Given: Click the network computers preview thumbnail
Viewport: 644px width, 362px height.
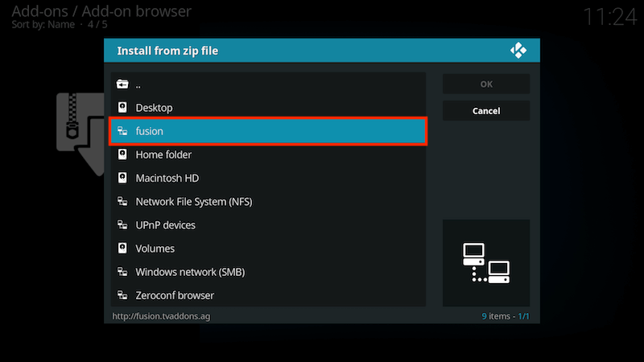Looking at the screenshot, I should [x=486, y=263].
